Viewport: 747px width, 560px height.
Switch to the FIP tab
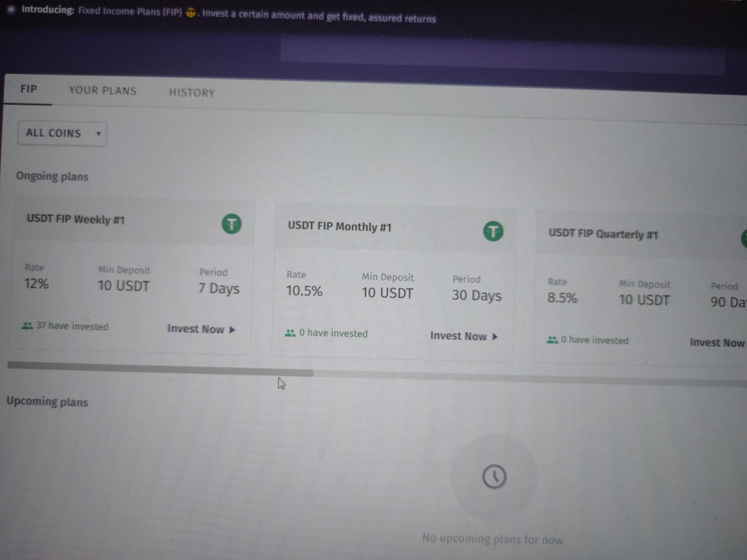coord(29,88)
